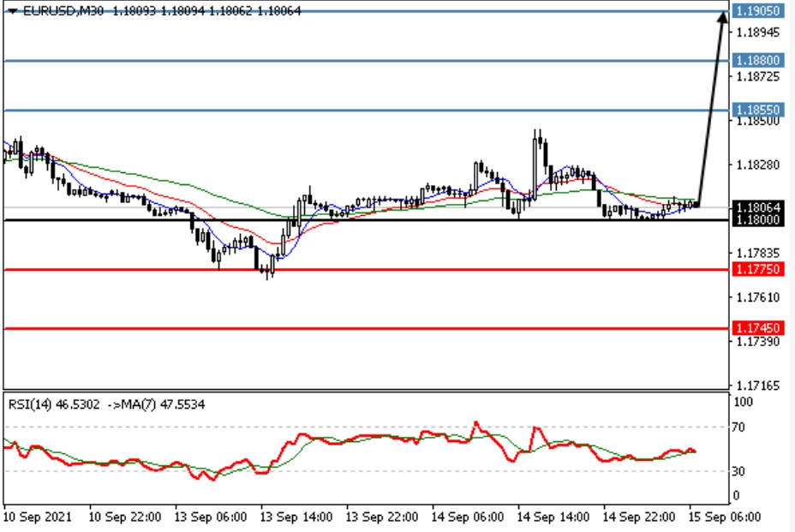
Task: Select the red 1.17450 level label
Action: click(758, 328)
